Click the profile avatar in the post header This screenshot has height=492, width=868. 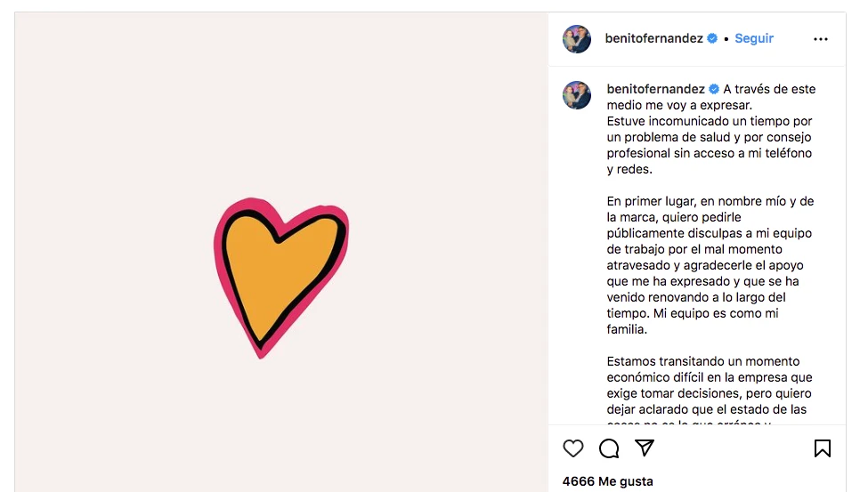[x=577, y=39]
